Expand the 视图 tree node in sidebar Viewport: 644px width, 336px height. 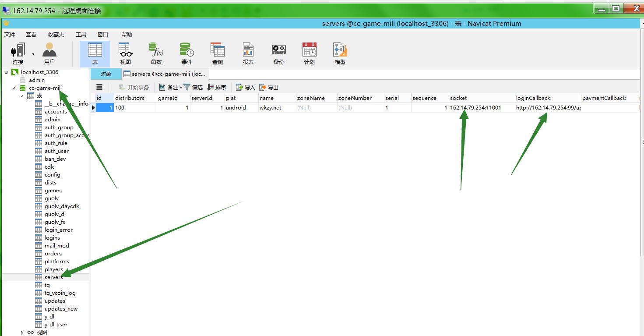coord(22,332)
